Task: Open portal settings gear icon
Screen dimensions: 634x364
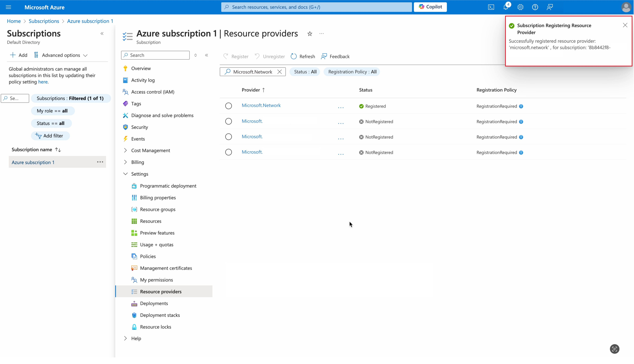Action: 520,7
